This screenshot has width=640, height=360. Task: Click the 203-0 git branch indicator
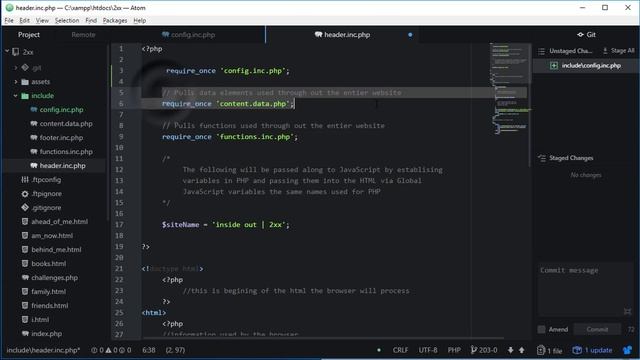[484, 350]
